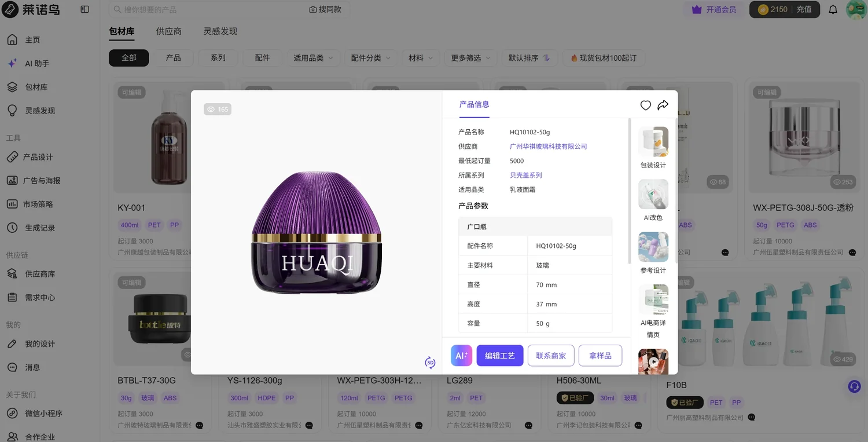Select the 产品信息 tab
The image size is (868, 442).
pos(475,104)
